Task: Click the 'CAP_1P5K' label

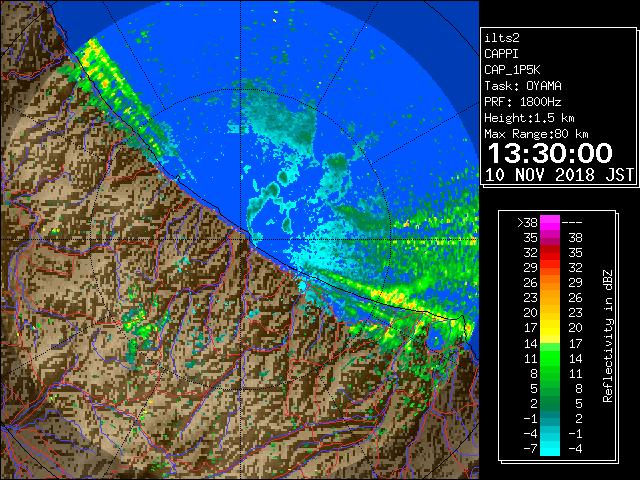Action: pos(512,70)
